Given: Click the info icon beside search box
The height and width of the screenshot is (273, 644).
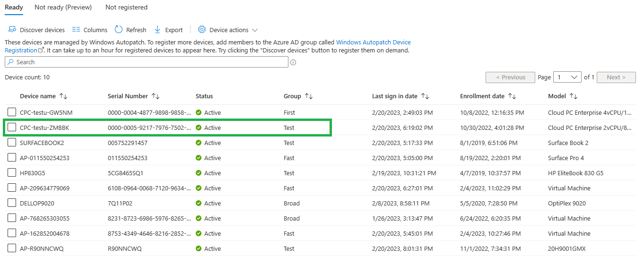Looking at the screenshot, I should pyautogui.click(x=293, y=62).
